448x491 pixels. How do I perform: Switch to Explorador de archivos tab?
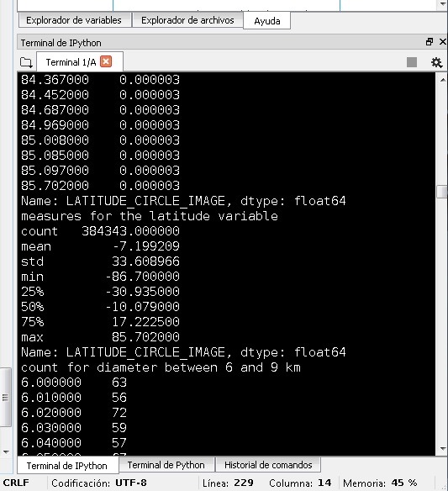coord(187,20)
